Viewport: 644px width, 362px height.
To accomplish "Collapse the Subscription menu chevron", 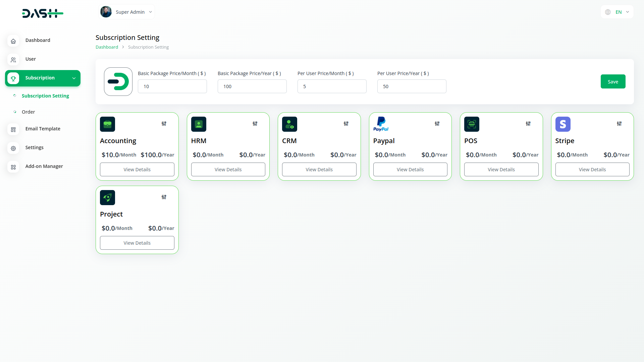I will pos(74,78).
